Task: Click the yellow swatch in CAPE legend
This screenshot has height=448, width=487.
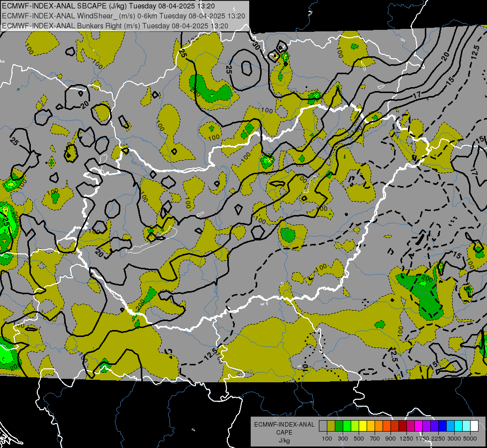Action: point(363,426)
